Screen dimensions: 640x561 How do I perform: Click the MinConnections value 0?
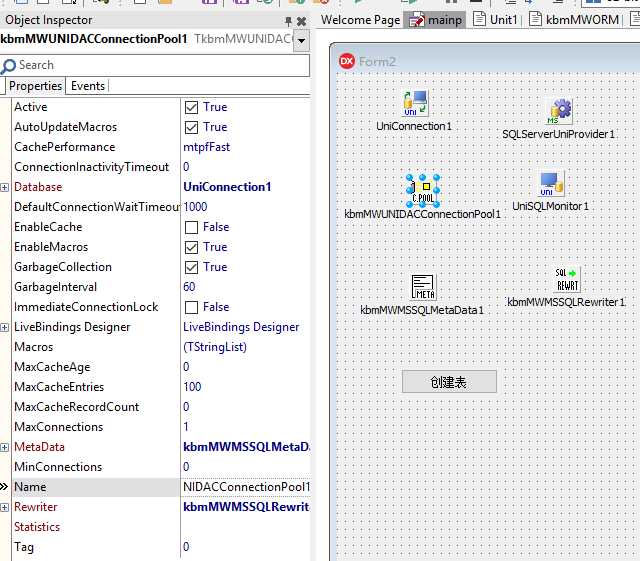[186, 467]
